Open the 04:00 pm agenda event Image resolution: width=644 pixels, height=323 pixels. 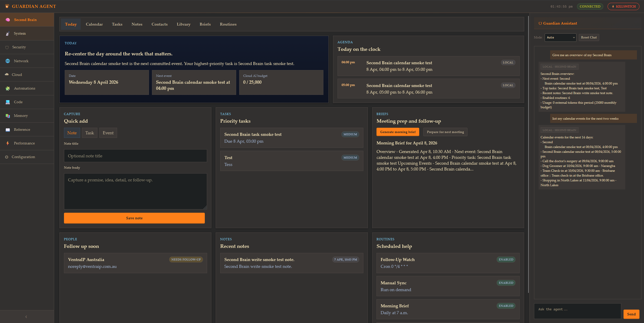(x=428, y=66)
